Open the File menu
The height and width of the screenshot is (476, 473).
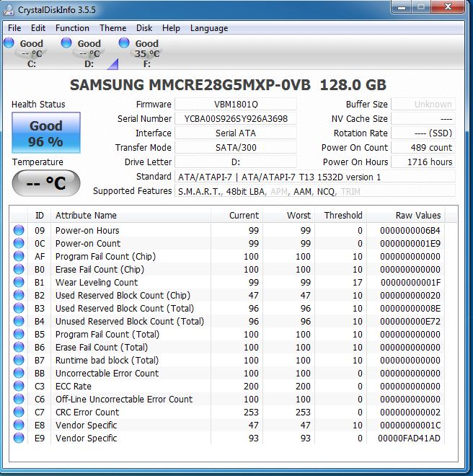click(x=14, y=28)
